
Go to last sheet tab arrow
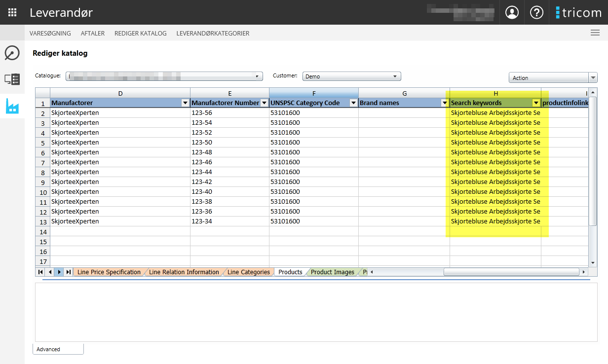coord(68,272)
